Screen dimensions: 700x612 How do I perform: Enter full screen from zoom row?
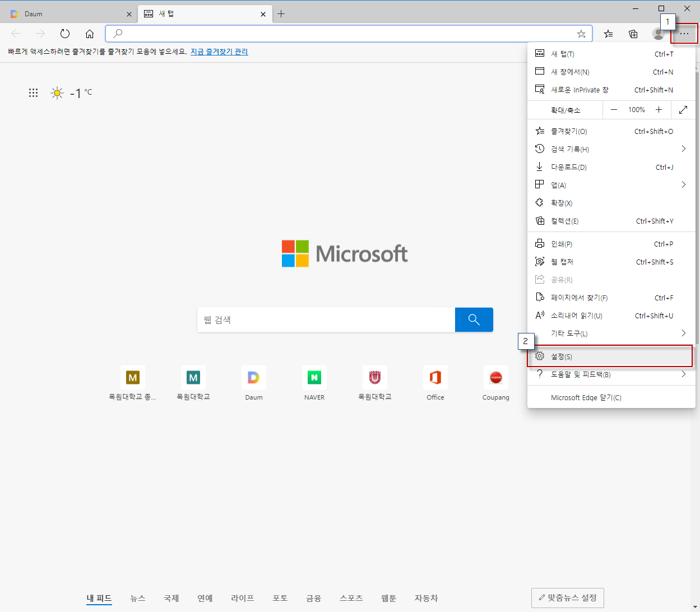click(x=683, y=110)
